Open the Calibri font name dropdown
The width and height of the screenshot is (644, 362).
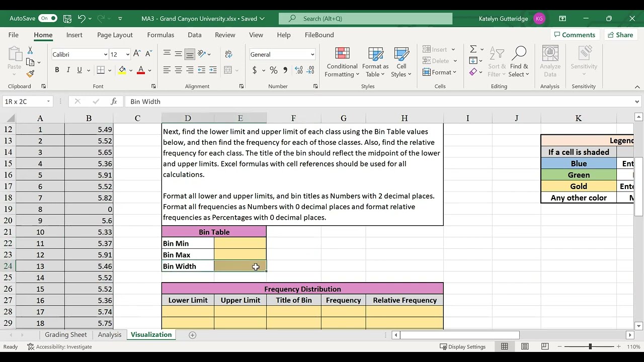point(105,55)
